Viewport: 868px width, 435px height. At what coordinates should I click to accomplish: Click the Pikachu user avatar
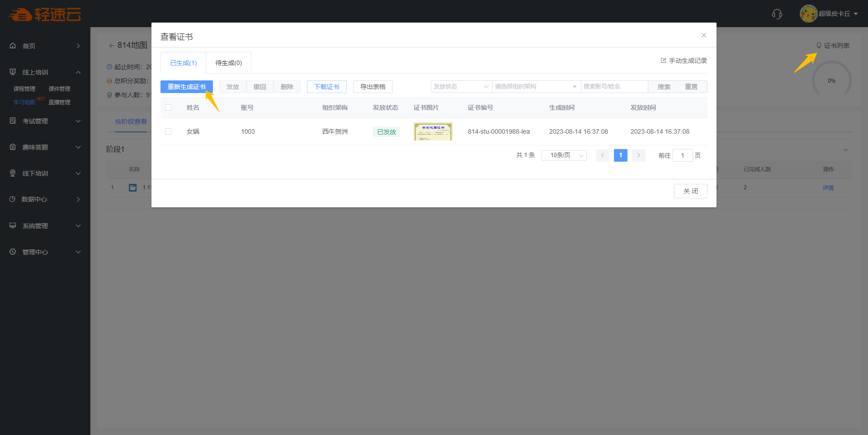click(x=808, y=14)
